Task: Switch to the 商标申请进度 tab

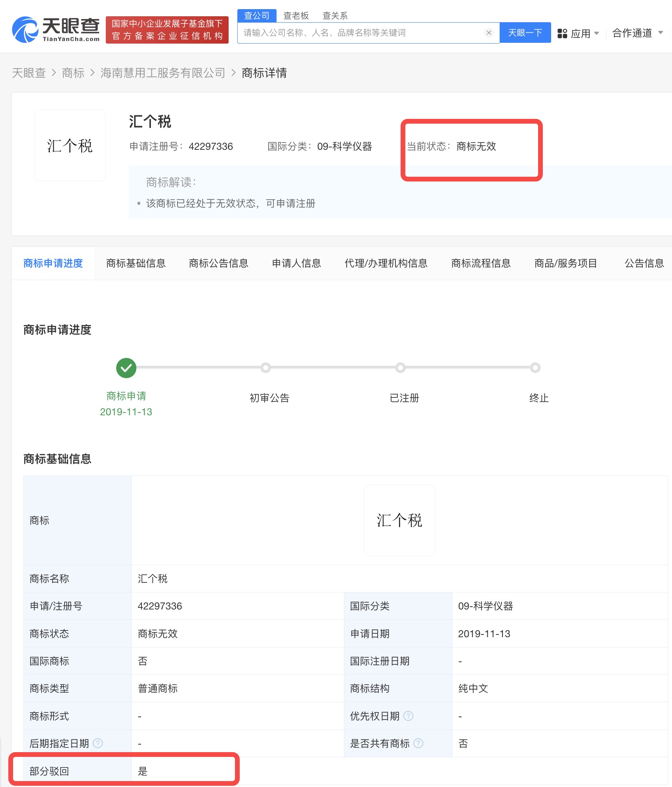Action: (53, 263)
